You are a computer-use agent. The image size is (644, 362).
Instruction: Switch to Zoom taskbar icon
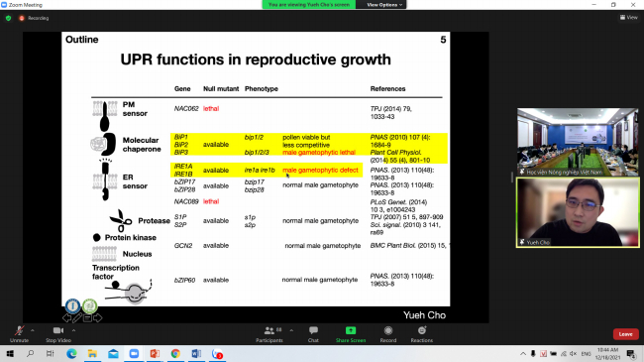[x=134, y=354]
